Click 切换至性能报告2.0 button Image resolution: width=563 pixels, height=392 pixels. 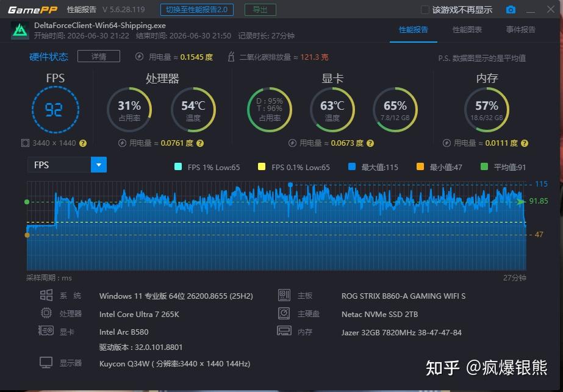pyautogui.click(x=197, y=10)
